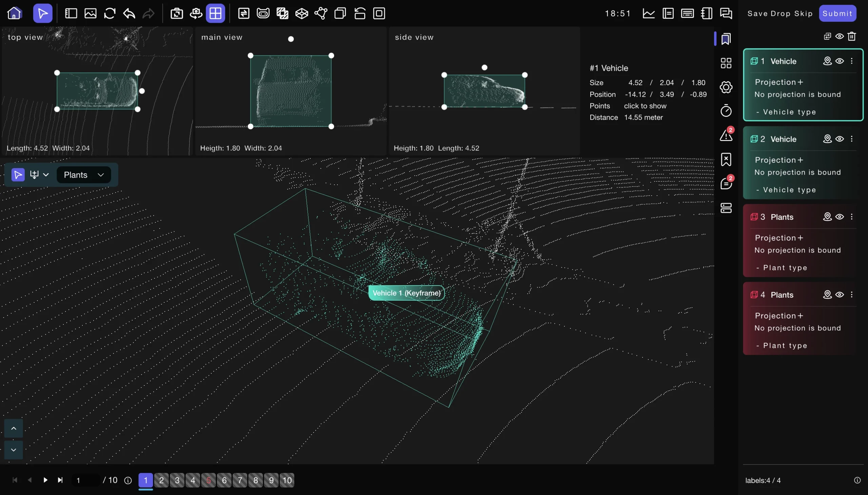
Task: Toggle visibility of Vehicle 2 label
Action: point(840,139)
